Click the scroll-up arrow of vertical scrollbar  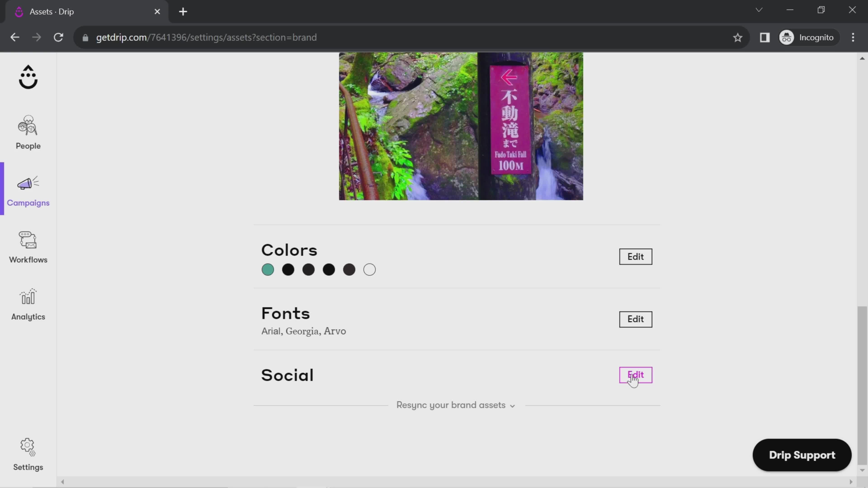pos(862,58)
